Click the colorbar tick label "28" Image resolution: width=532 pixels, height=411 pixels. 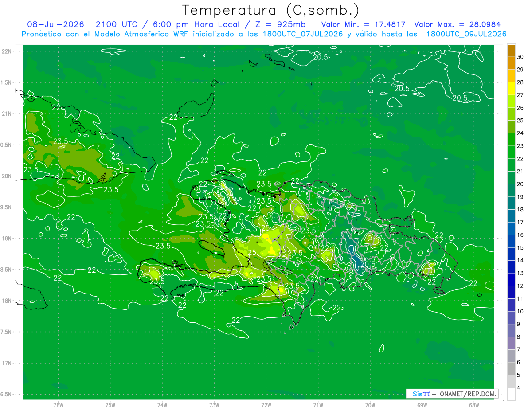(x=520, y=82)
